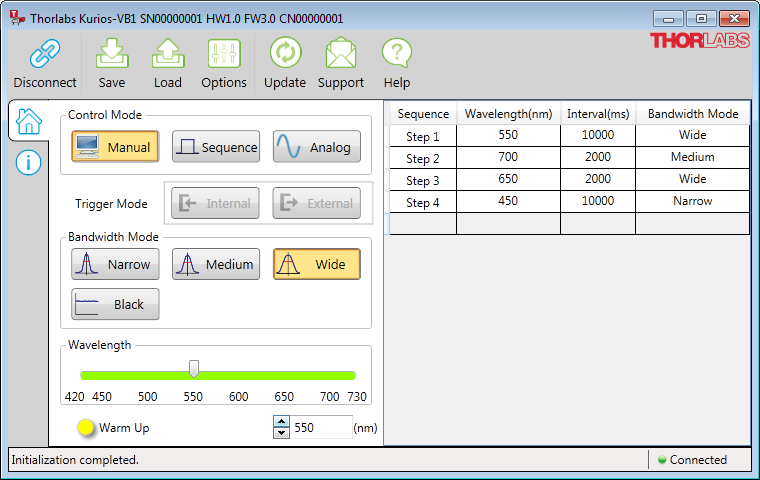The width and height of the screenshot is (760, 480).
Task: Click Step 3 wavelength cell 650
Action: point(508,179)
